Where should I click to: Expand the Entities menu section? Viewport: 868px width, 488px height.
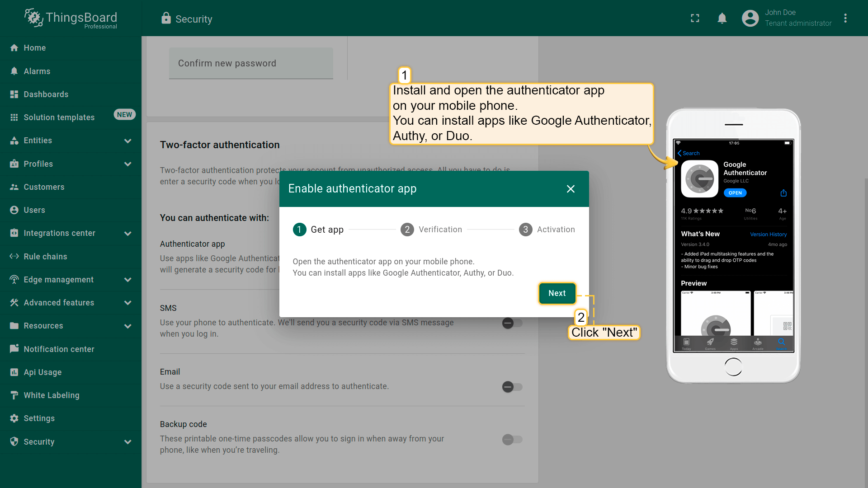click(x=128, y=141)
